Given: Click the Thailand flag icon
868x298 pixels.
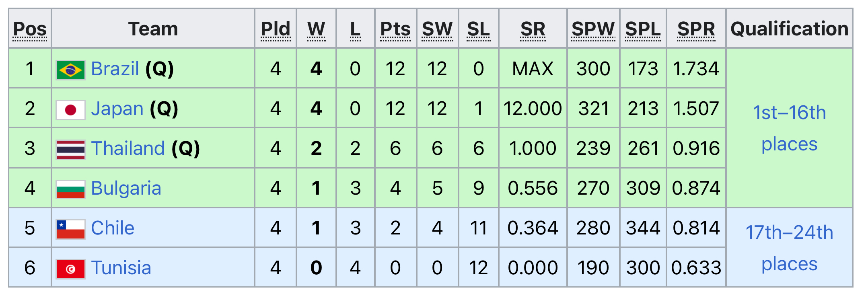Looking at the screenshot, I should [x=70, y=150].
